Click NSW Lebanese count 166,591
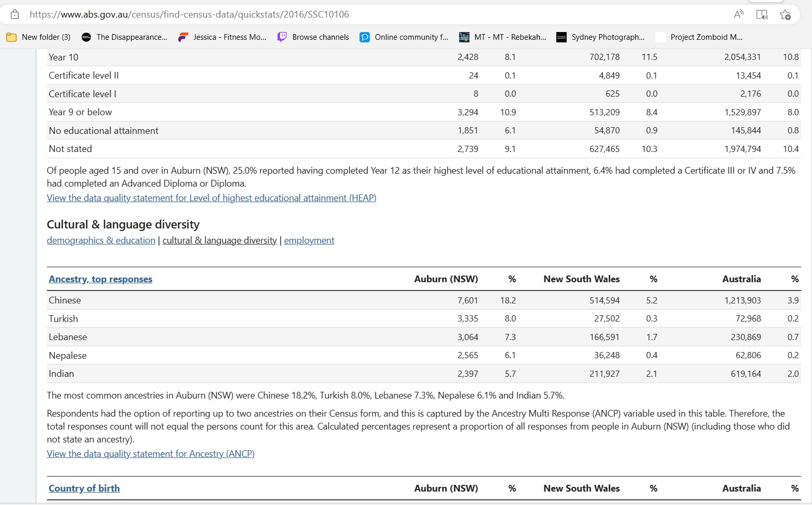Image resolution: width=812 pixels, height=505 pixels. [604, 337]
